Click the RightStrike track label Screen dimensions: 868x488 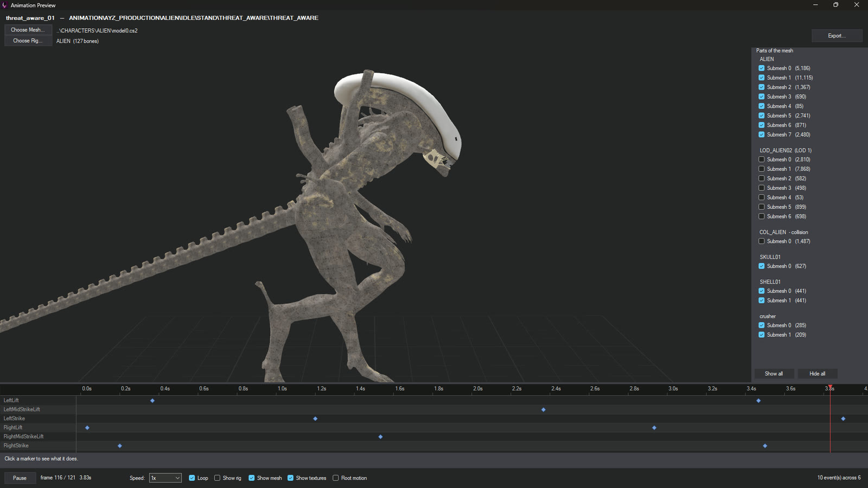[16, 446]
